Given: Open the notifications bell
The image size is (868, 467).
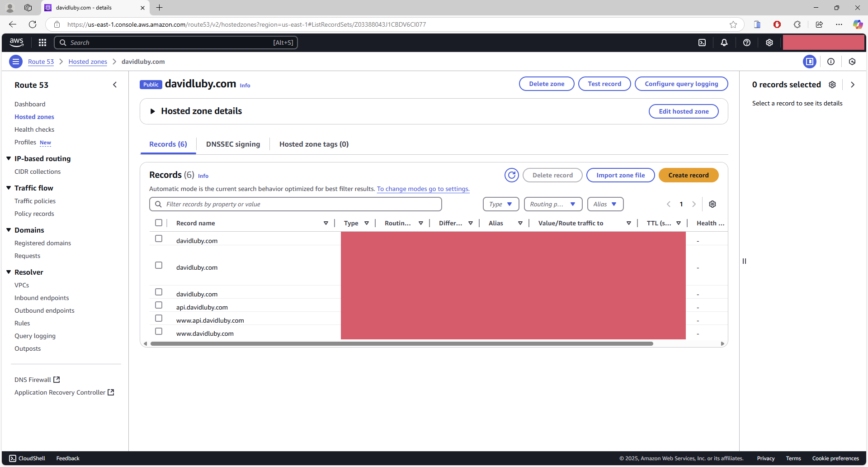Looking at the screenshot, I should 724,43.
